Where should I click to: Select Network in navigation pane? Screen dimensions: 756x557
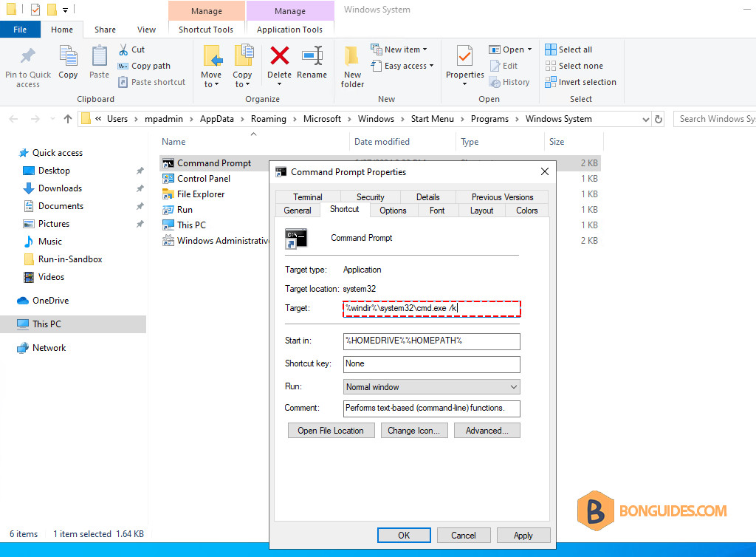tap(49, 348)
